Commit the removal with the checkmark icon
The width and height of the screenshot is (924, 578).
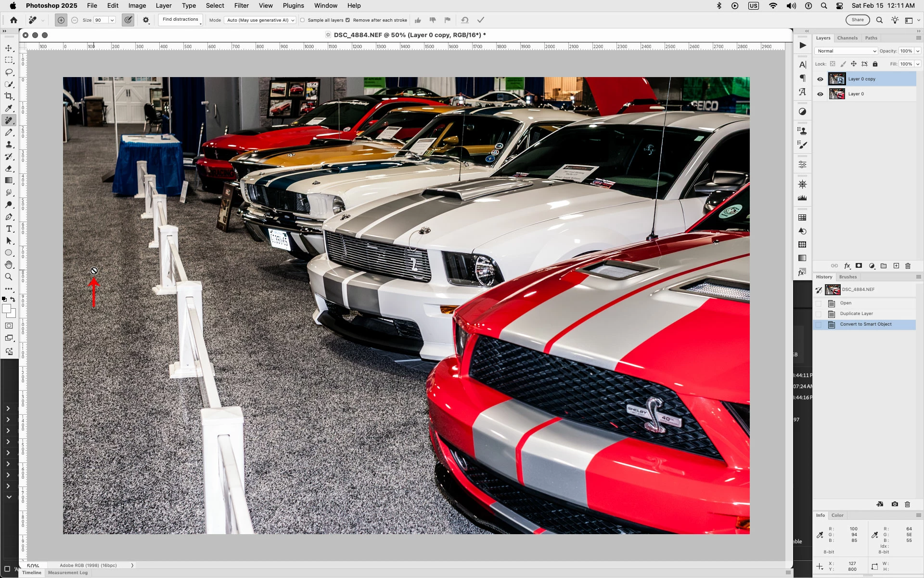[x=480, y=20]
